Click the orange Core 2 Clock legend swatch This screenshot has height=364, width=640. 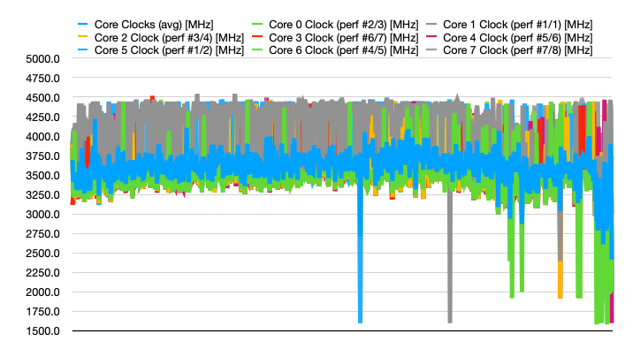click(x=83, y=38)
